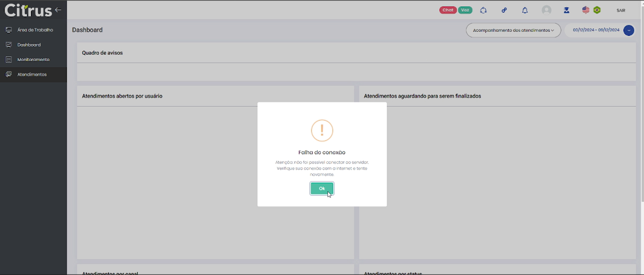Open the blue date range chevron button
Image resolution: width=644 pixels, height=275 pixels.
tap(628, 30)
